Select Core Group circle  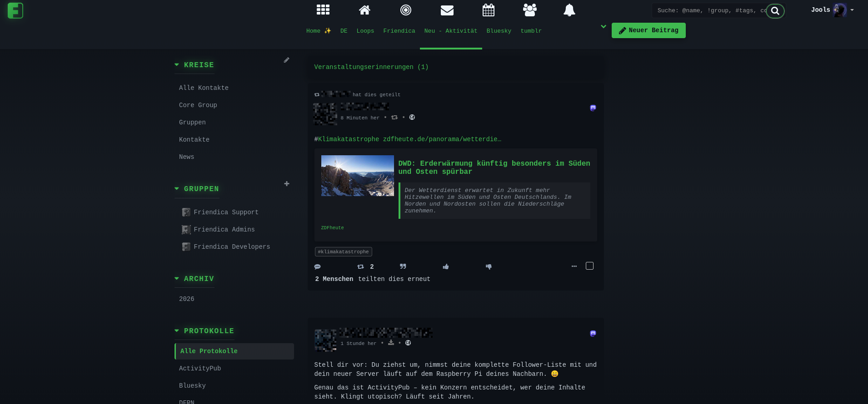pyautogui.click(x=198, y=105)
